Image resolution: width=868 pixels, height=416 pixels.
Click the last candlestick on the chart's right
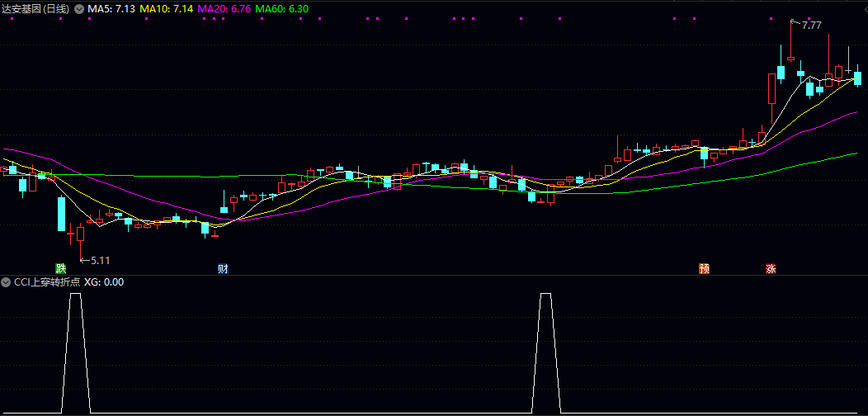[858, 78]
